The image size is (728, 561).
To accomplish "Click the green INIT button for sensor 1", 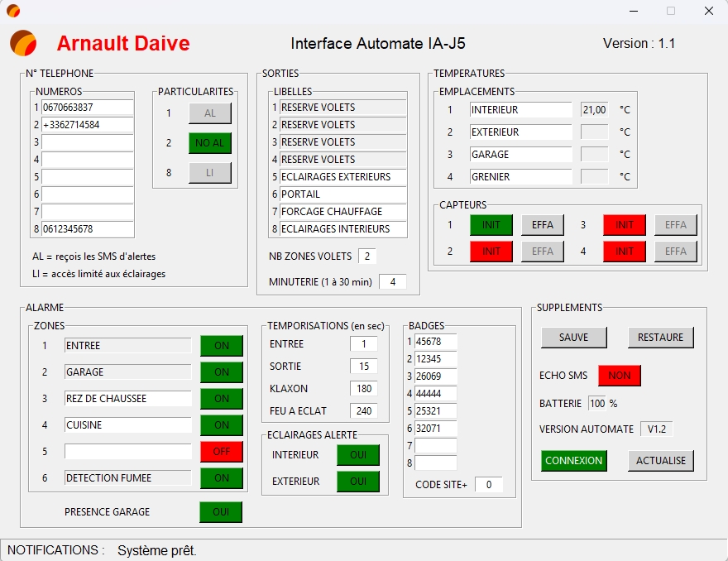I will pos(491,224).
